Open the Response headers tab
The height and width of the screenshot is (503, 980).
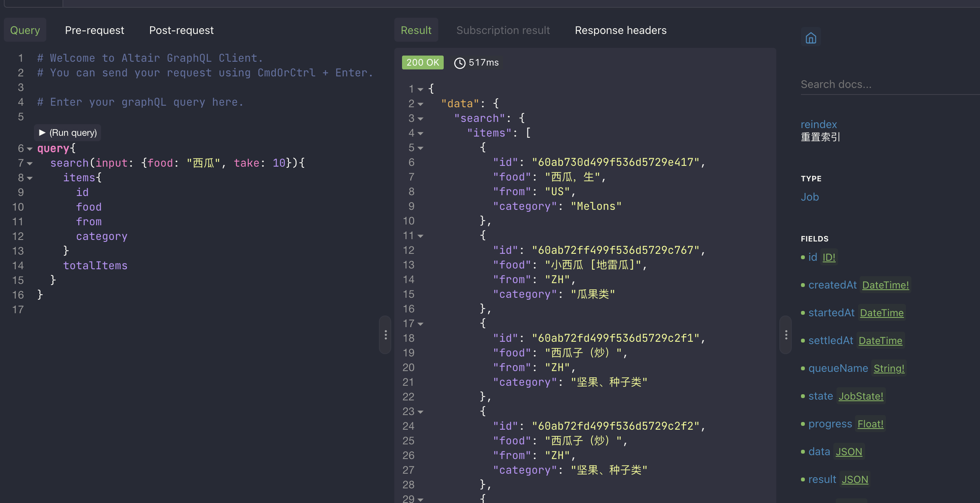[x=620, y=30]
